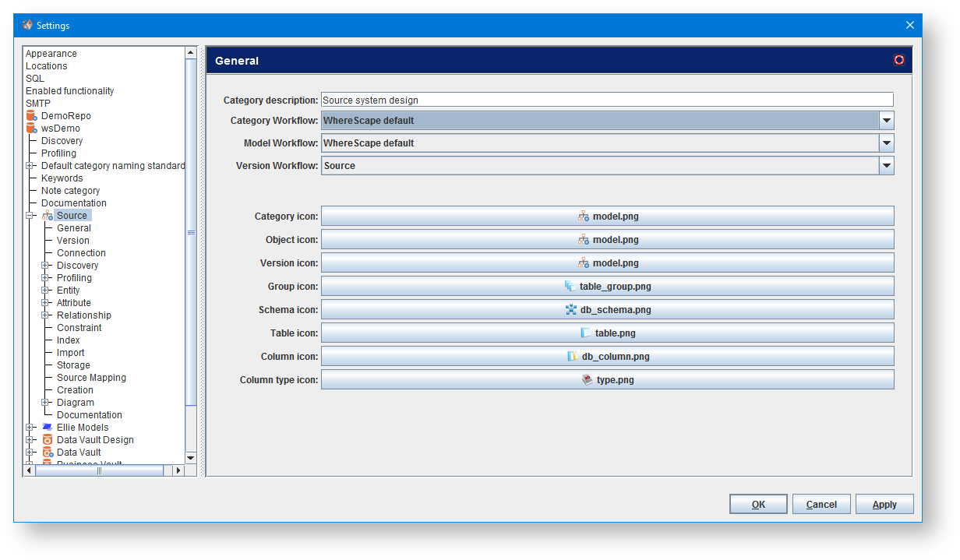
Task: Select Source Mapping tree item
Action: point(91,378)
